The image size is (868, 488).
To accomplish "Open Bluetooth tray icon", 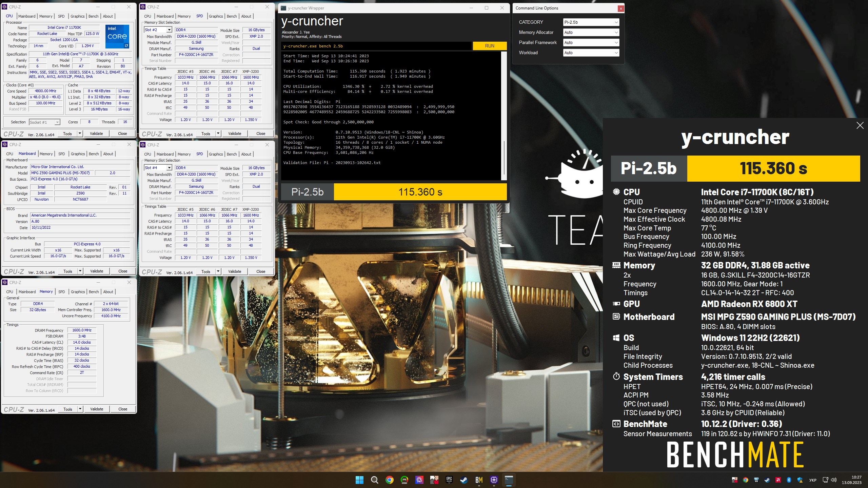I will coord(789,480).
